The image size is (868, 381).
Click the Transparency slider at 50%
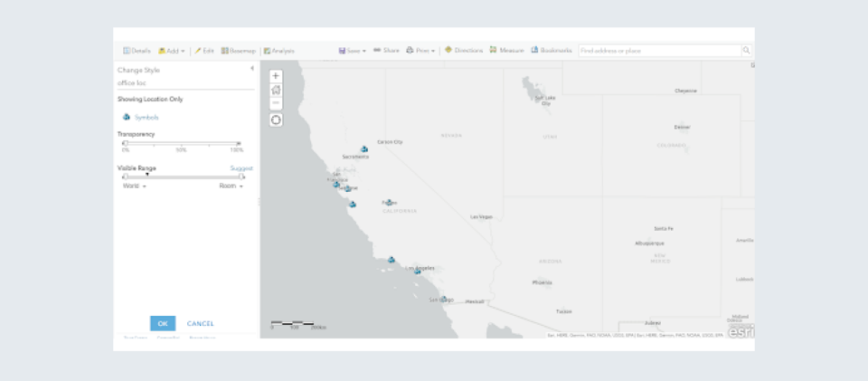(182, 143)
